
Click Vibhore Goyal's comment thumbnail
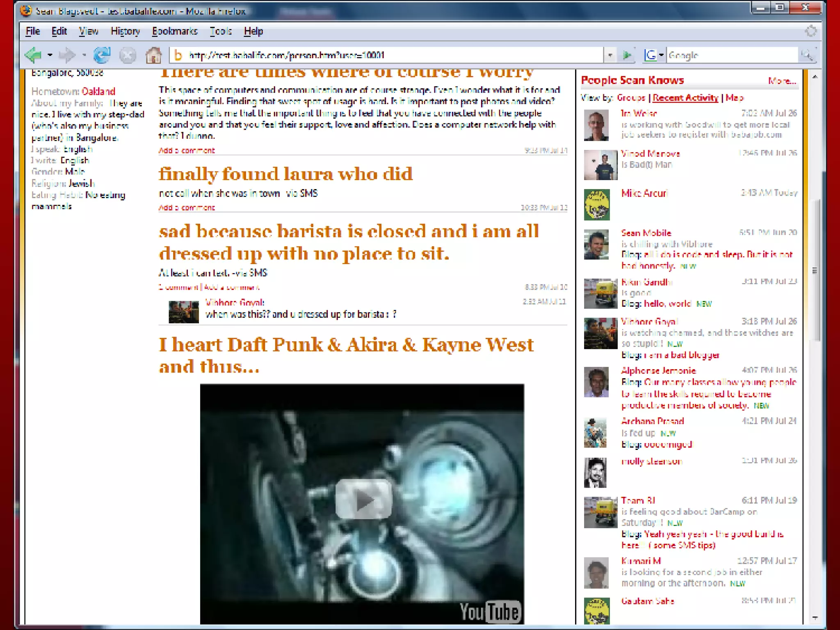click(183, 312)
